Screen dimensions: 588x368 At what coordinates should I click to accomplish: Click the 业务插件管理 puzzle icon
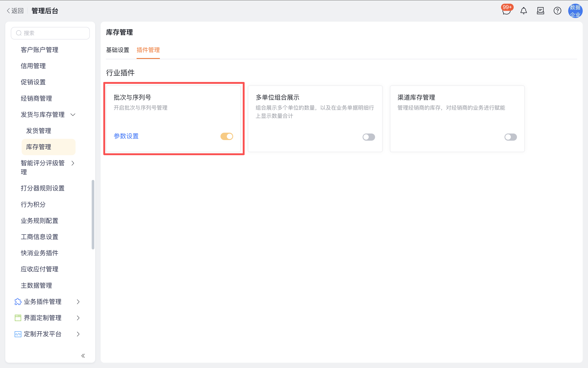pos(18,302)
